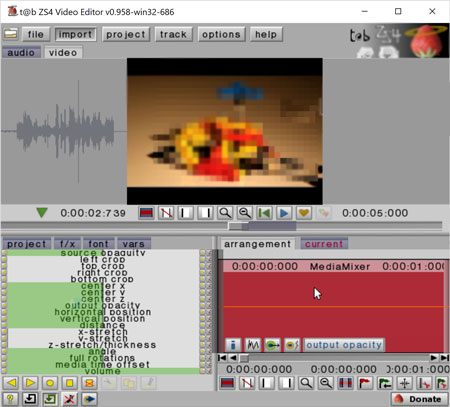Viewport: 450px width, 407px height.
Task: Adjust the source opacity parameter bar
Action: click(x=103, y=253)
